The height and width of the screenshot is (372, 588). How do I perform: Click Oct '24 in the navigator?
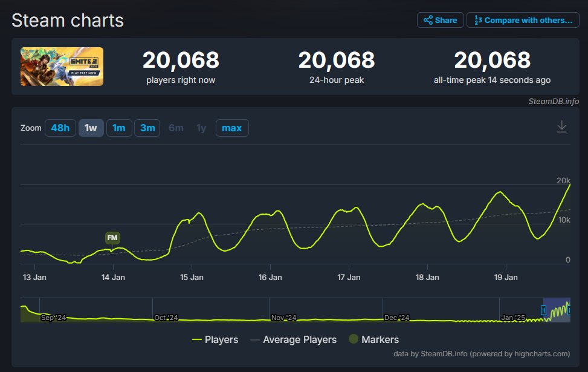(x=166, y=318)
